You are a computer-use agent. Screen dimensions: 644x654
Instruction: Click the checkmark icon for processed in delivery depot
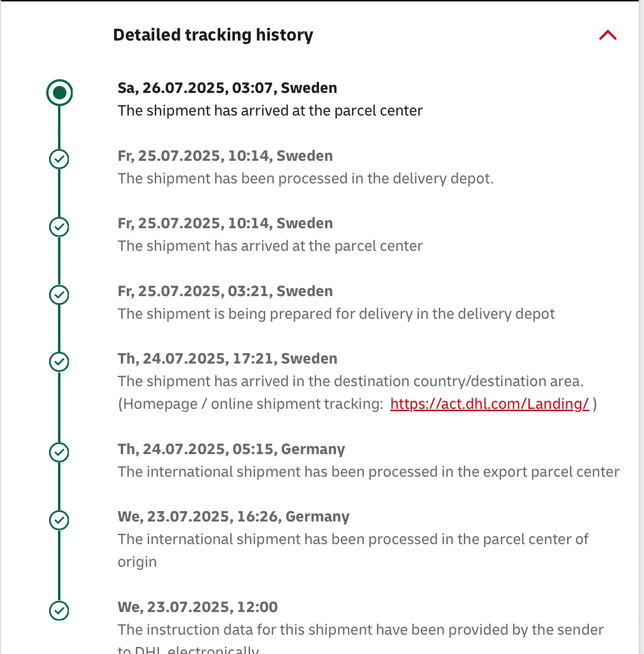[x=59, y=159]
